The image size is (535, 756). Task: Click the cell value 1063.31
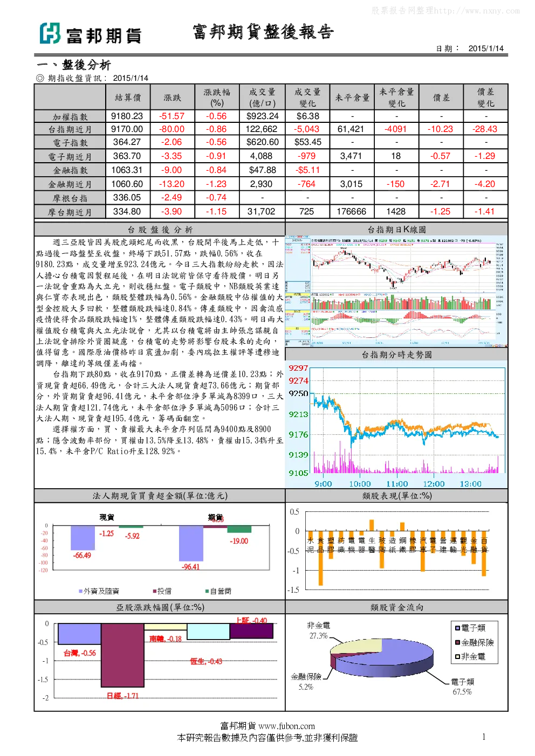pos(127,170)
